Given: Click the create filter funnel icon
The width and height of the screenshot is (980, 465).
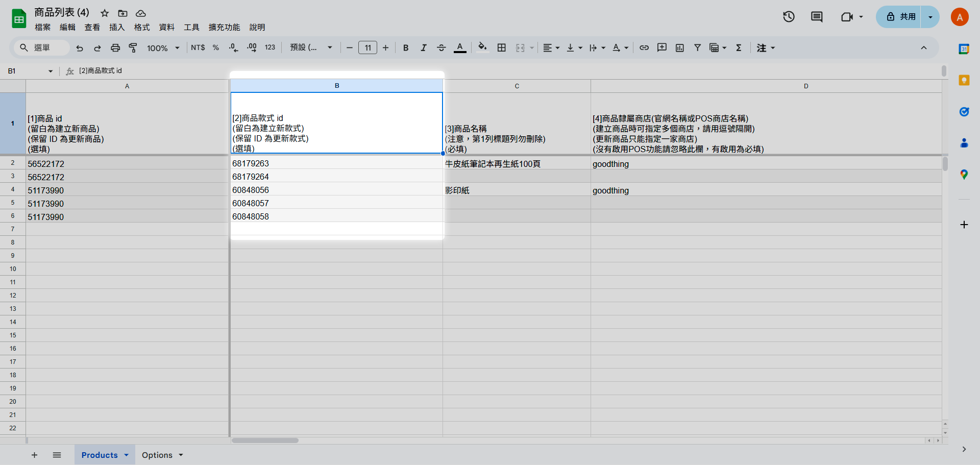Looking at the screenshot, I should (x=697, y=48).
